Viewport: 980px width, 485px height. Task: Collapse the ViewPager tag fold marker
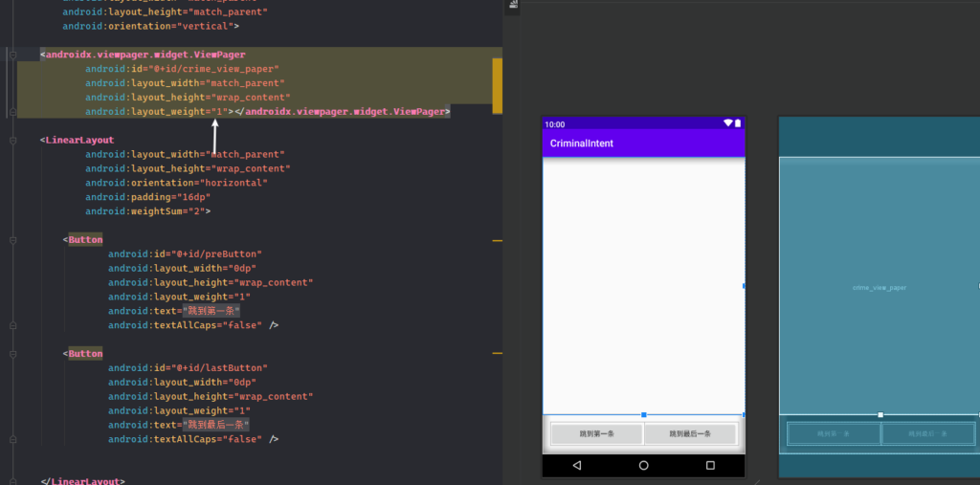(12, 55)
